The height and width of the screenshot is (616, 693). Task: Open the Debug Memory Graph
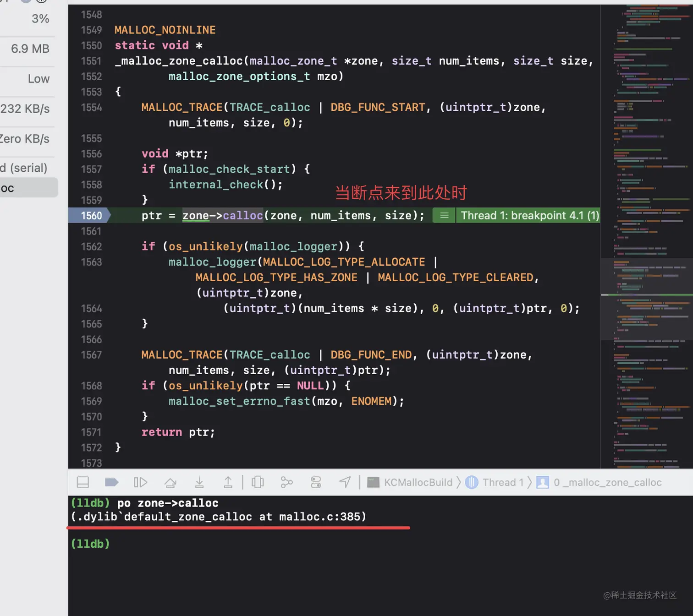(x=286, y=482)
